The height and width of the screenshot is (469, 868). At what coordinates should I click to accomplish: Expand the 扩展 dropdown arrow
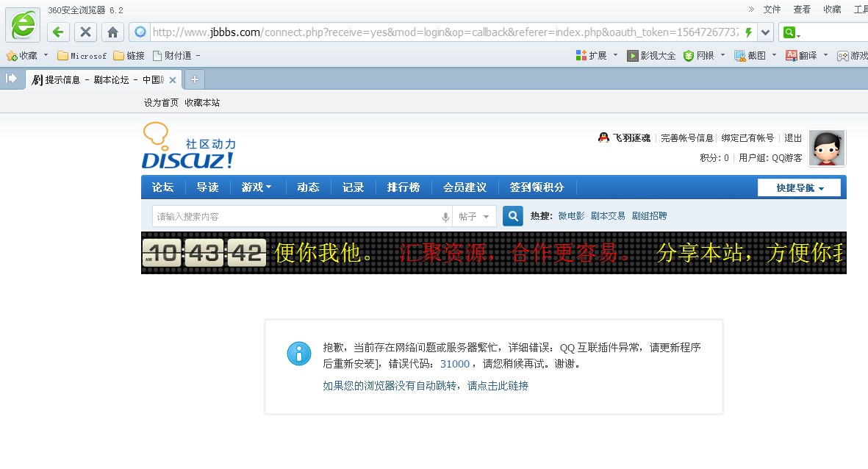pos(616,55)
